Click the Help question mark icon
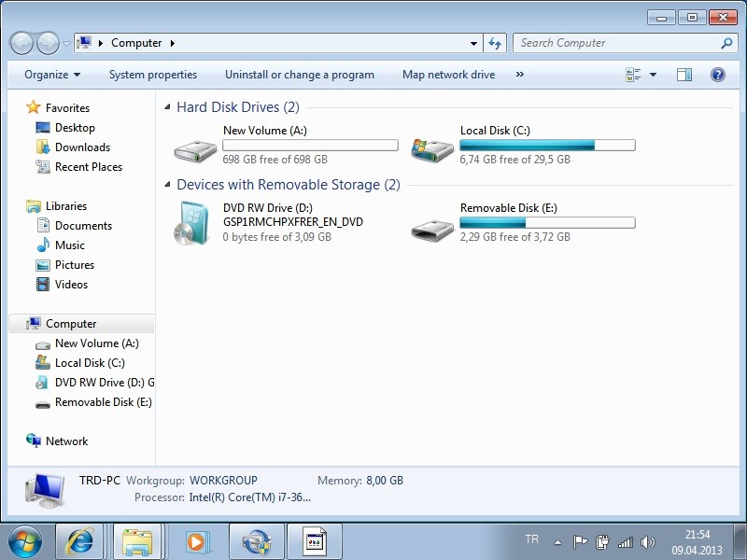Screen dimensions: 747x560 [x=718, y=75]
